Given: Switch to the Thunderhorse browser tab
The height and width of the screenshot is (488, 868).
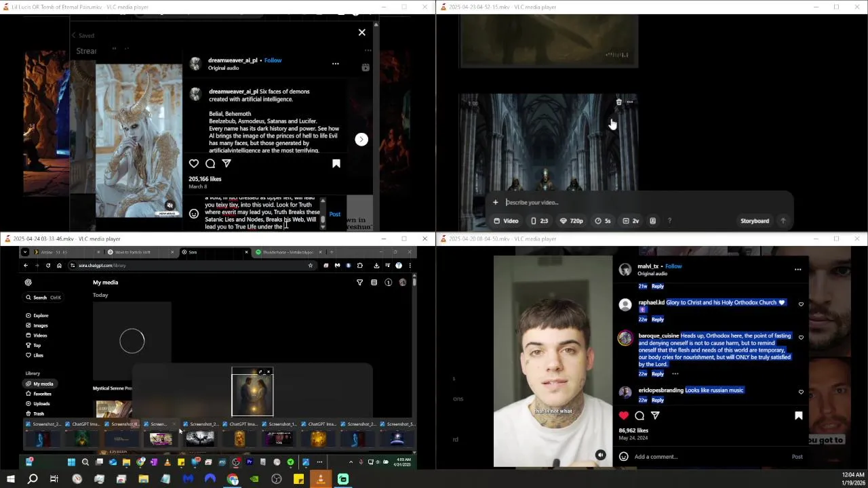Looking at the screenshot, I should tap(288, 252).
